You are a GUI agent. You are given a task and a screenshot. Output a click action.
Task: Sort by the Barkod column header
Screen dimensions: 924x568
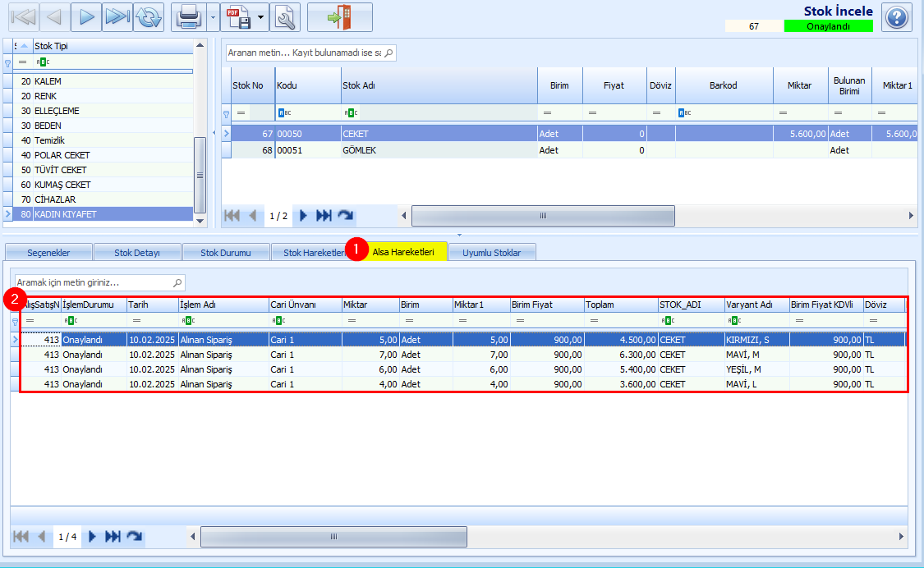pyautogui.click(x=724, y=85)
